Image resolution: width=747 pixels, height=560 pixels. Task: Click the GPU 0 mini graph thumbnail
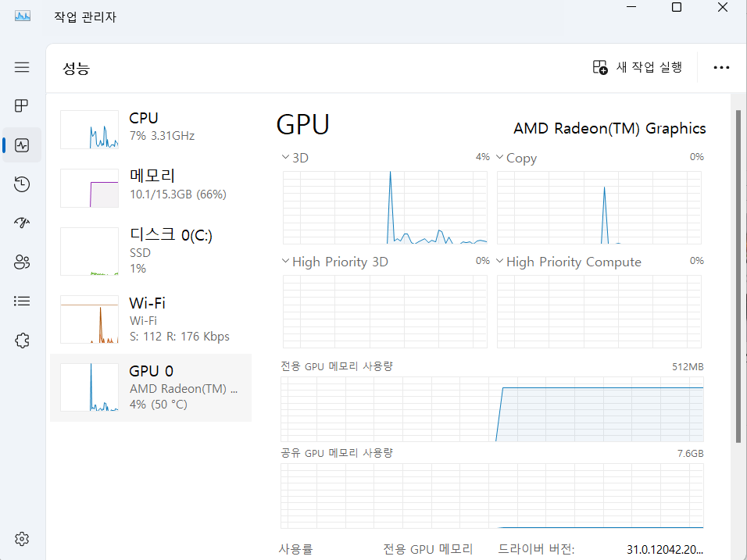pos(90,387)
